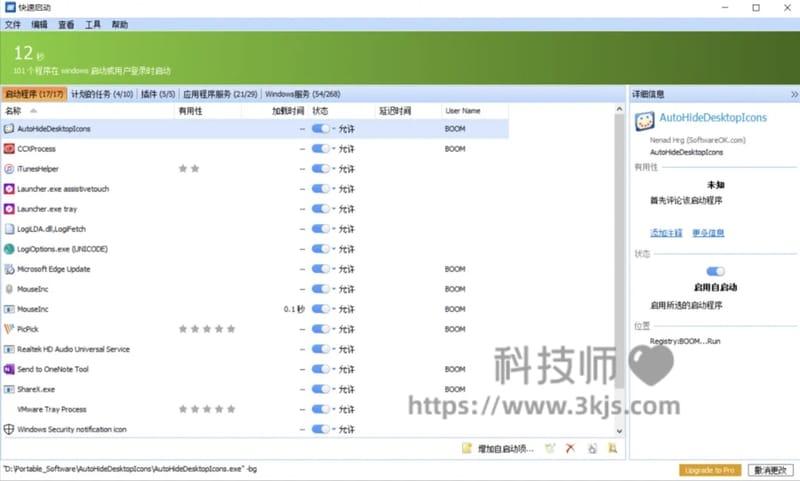Click the Realtek HD Audio Universal Service icon
800x481 pixels.
[x=9, y=349]
